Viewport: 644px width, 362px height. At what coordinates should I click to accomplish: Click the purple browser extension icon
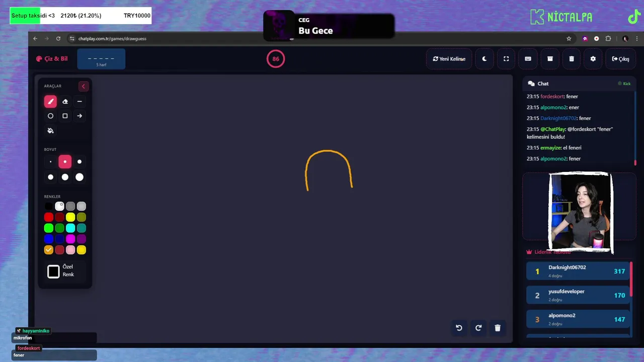[x=585, y=39]
